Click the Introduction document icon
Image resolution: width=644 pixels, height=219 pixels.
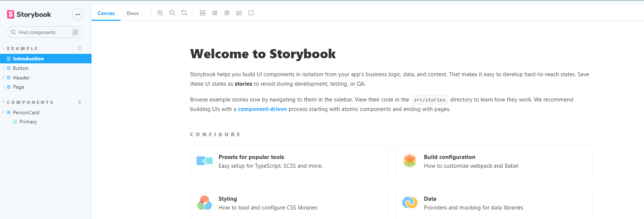tap(9, 59)
